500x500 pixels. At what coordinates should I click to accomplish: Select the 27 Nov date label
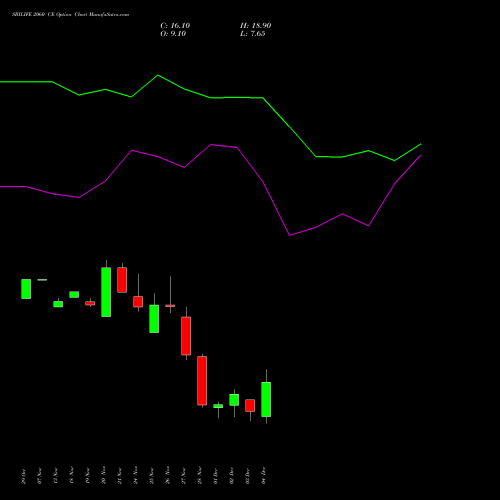[183, 476]
